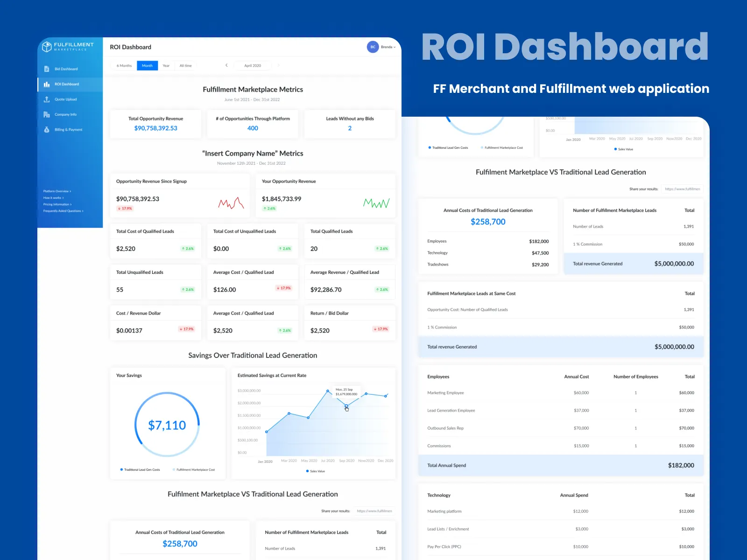Open Company Info building icon

[x=47, y=114]
